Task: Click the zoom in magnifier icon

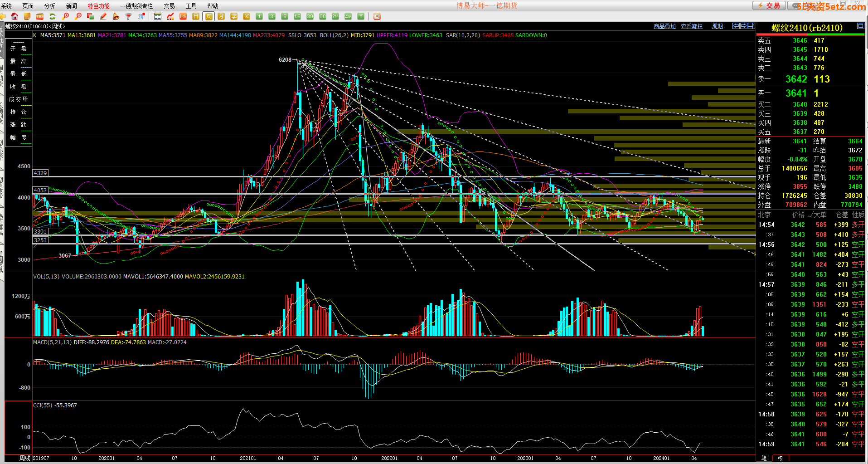Action: [x=66, y=16]
